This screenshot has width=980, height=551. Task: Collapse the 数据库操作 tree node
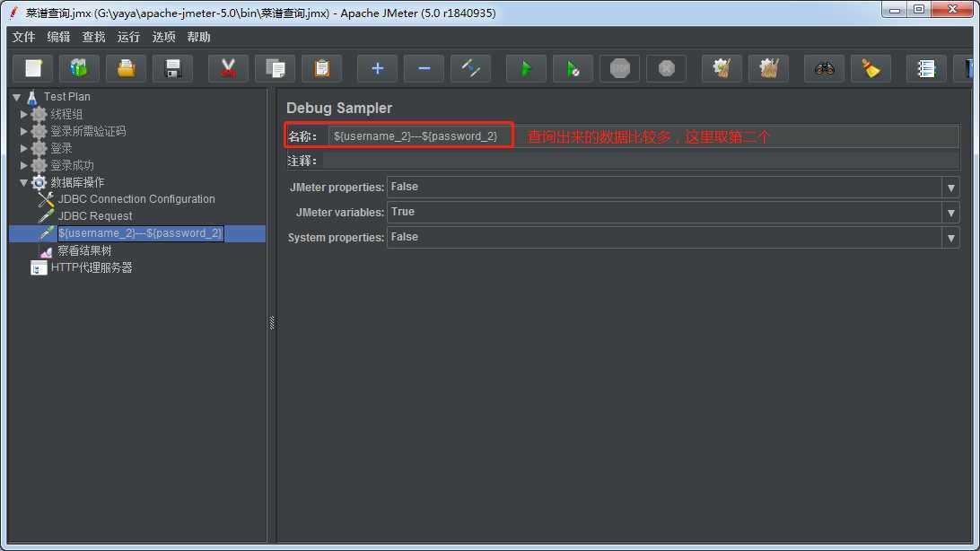23,182
